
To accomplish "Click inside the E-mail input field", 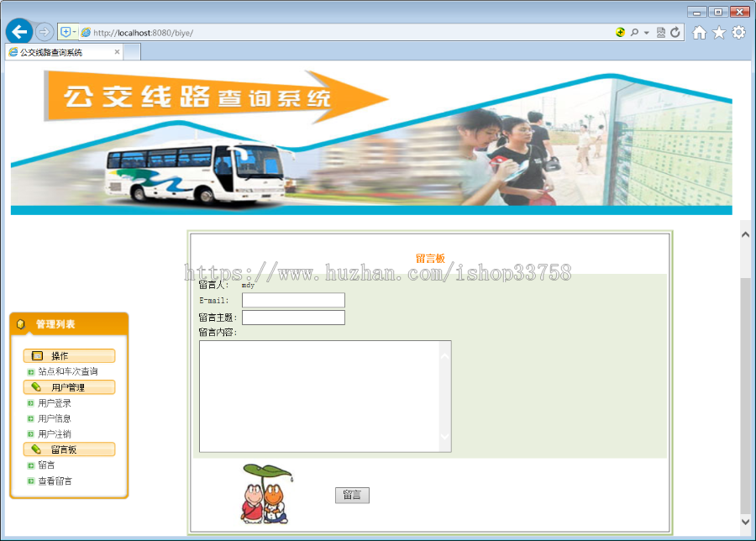I will click(x=294, y=300).
